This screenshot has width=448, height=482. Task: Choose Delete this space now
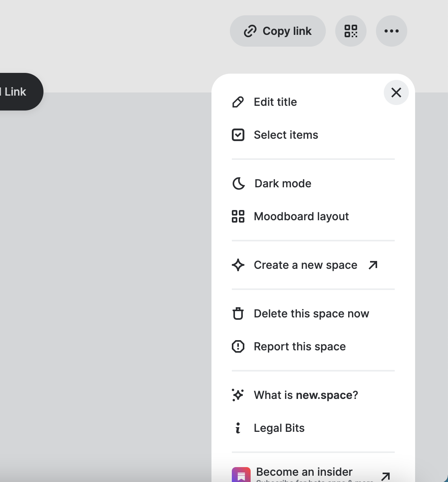tap(311, 313)
